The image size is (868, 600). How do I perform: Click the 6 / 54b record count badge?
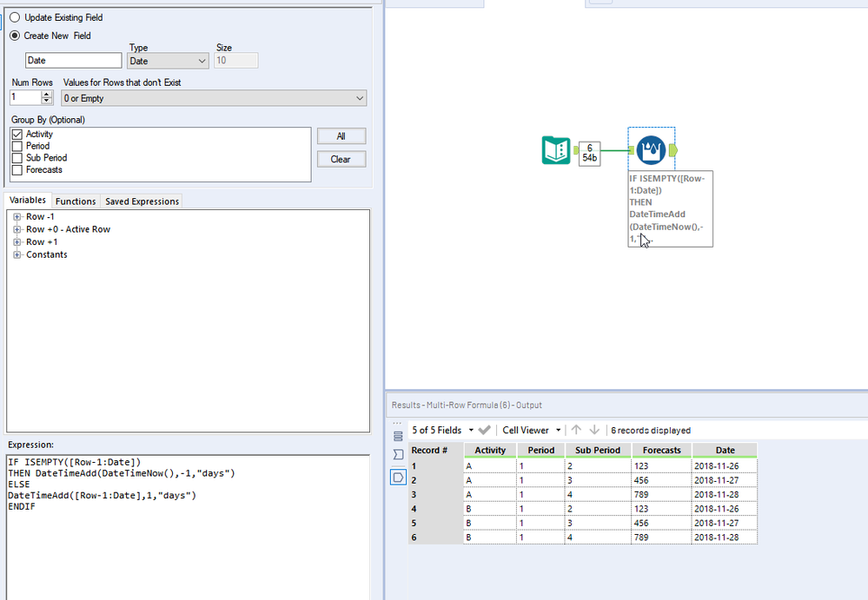[590, 153]
